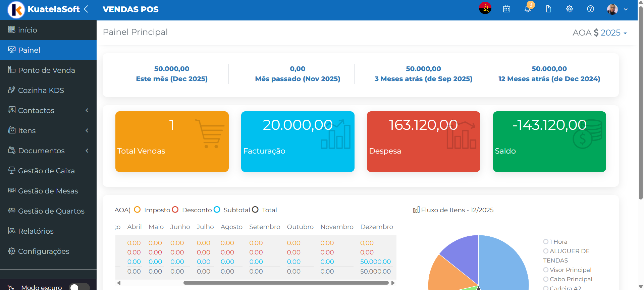Go to Ponto de Venda
This screenshot has width=644, height=290.
click(x=46, y=70)
